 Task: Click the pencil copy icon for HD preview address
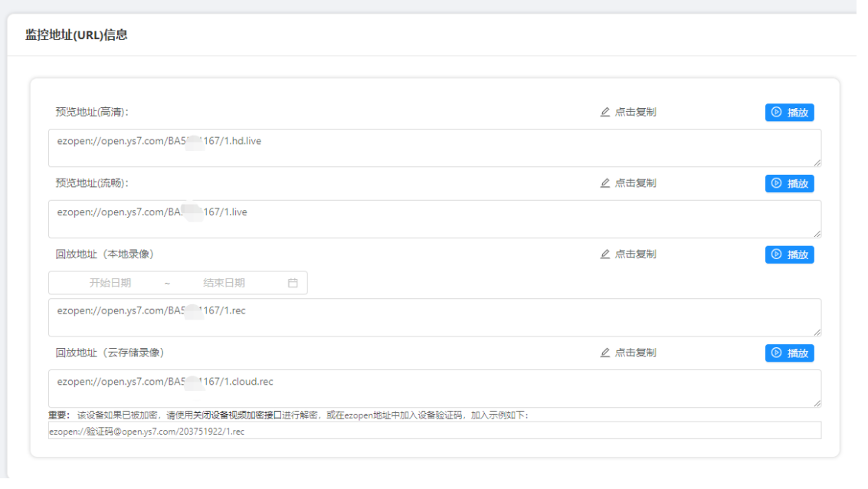604,112
